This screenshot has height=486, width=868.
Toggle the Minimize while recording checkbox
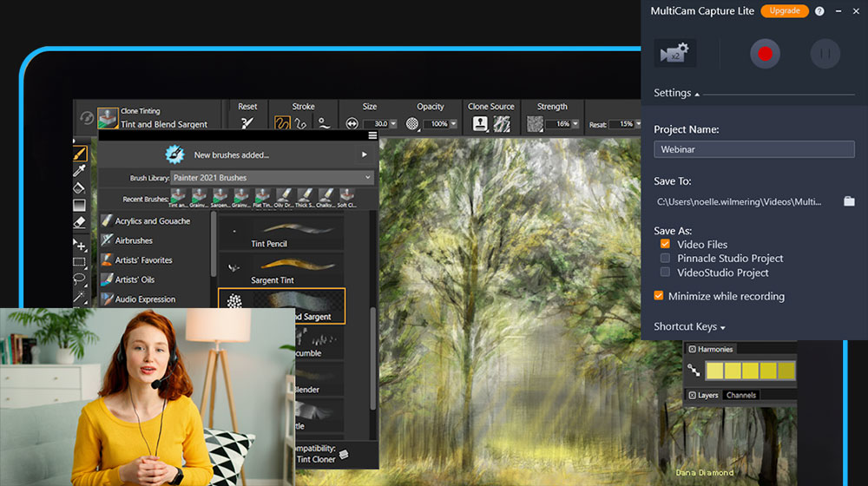(x=659, y=296)
